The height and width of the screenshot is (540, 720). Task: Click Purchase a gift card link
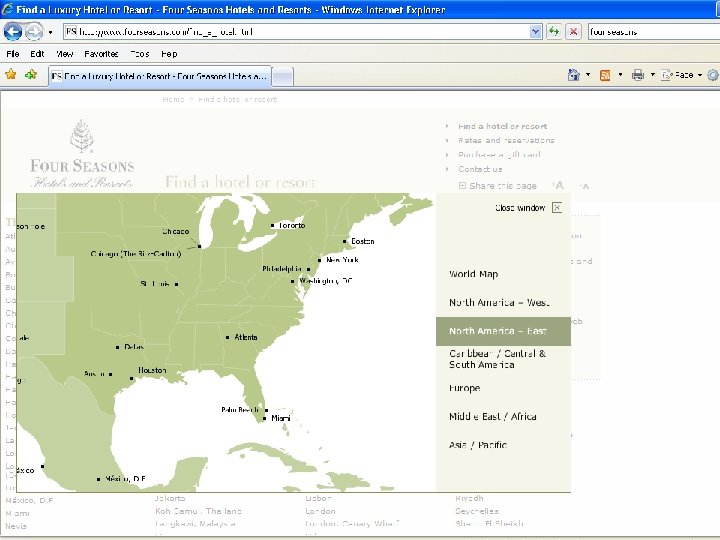click(x=499, y=155)
